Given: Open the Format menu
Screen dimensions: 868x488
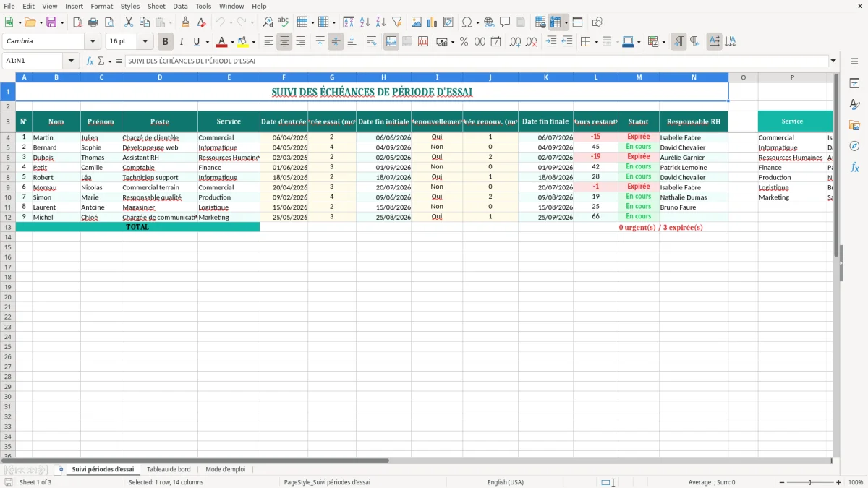Looking at the screenshot, I should coord(102,6).
